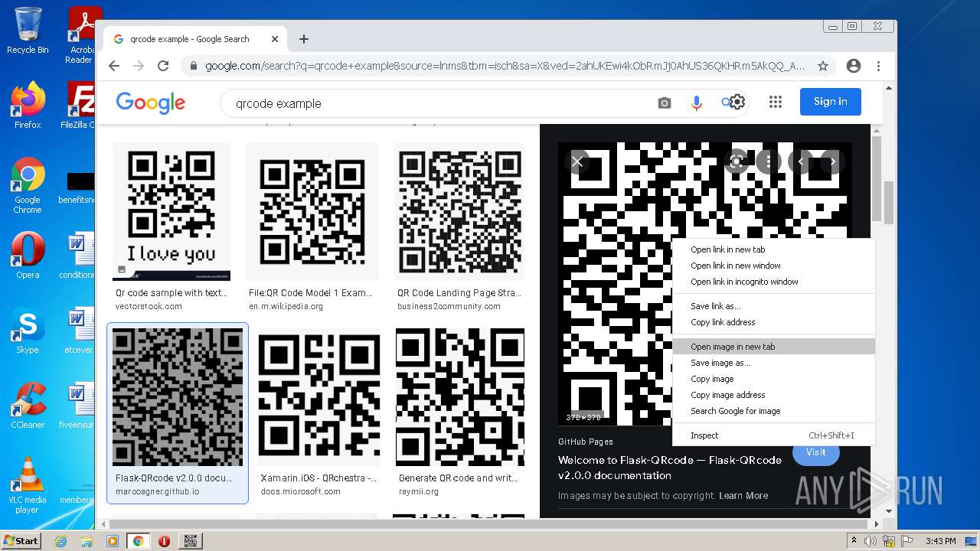
Task: Use the Lens visual search icon on preview
Action: click(737, 161)
